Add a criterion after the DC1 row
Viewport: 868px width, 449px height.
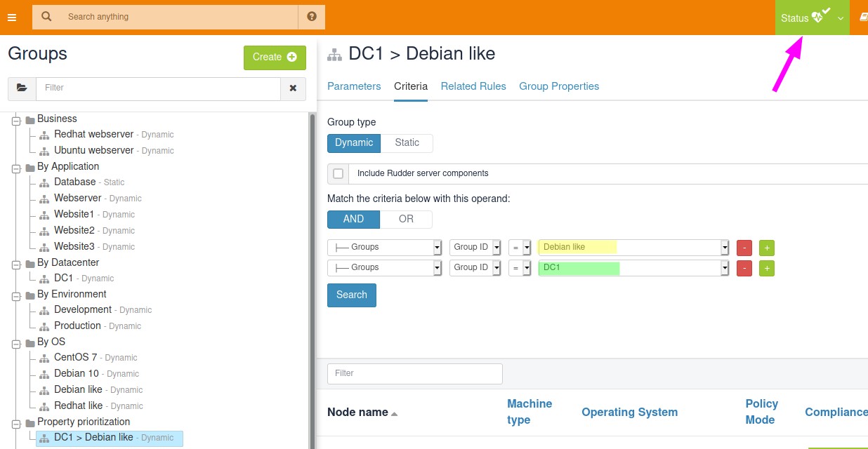pos(767,268)
